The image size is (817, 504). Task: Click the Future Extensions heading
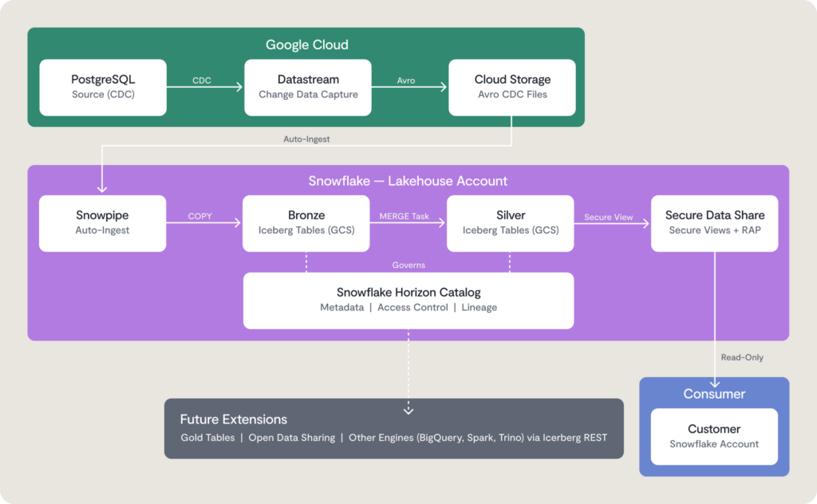click(234, 419)
